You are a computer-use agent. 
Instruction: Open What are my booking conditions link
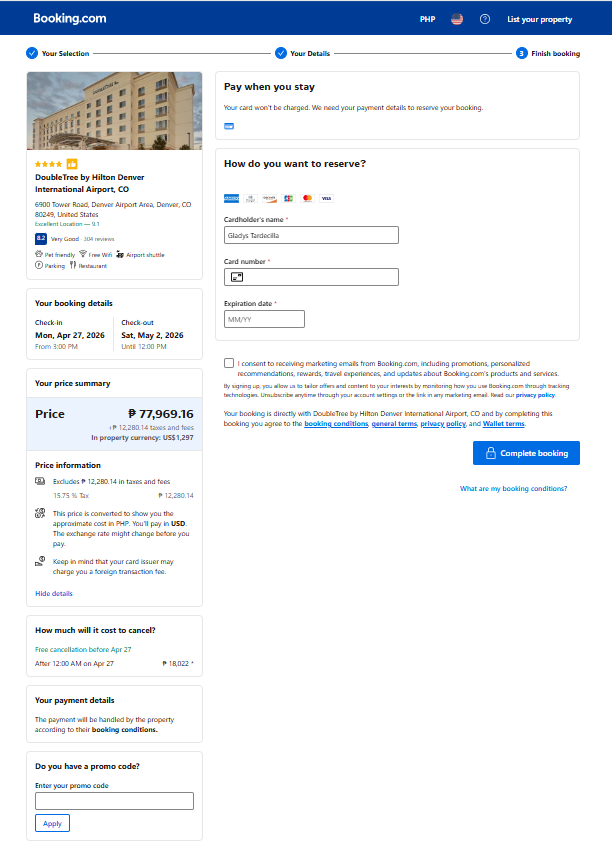[x=514, y=488]
